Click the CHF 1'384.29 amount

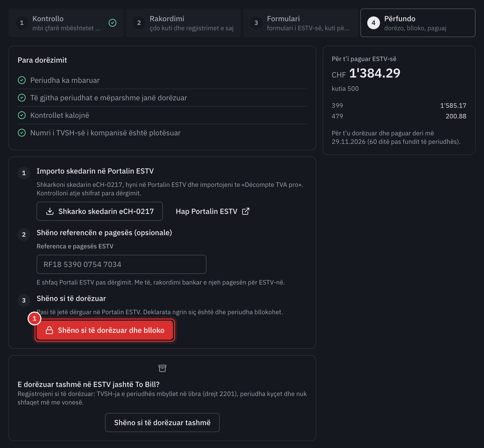coord(366,73)
